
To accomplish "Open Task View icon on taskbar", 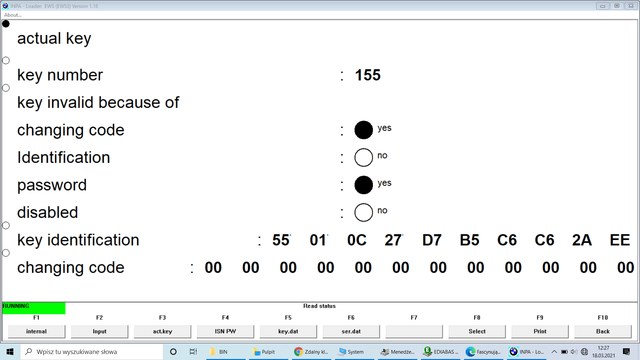I will tap(193, 351).
